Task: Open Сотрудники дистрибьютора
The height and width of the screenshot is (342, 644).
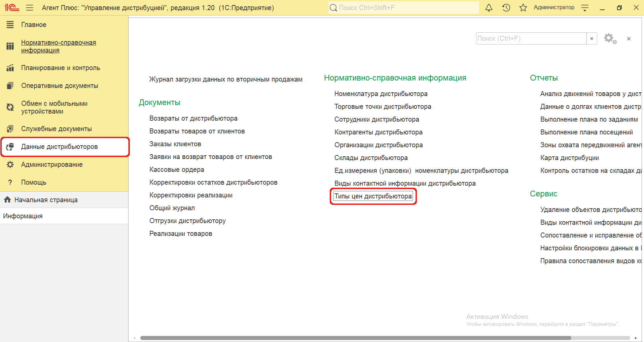Action: click(x=377, y=119)
